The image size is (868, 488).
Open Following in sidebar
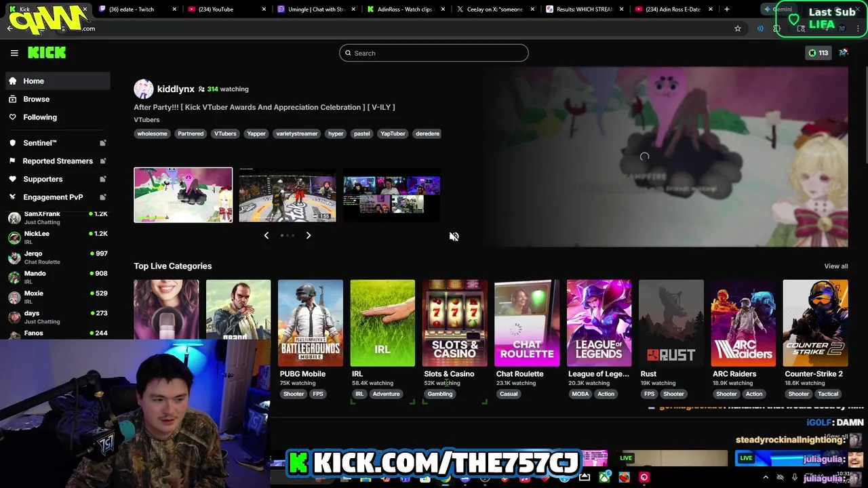[58, 117]
